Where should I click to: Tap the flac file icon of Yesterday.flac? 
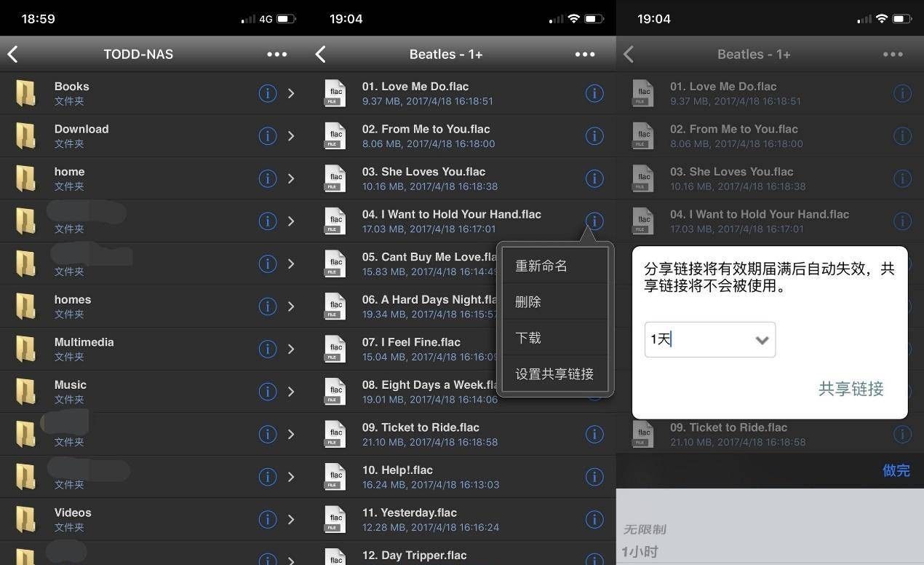click(335, 519)
